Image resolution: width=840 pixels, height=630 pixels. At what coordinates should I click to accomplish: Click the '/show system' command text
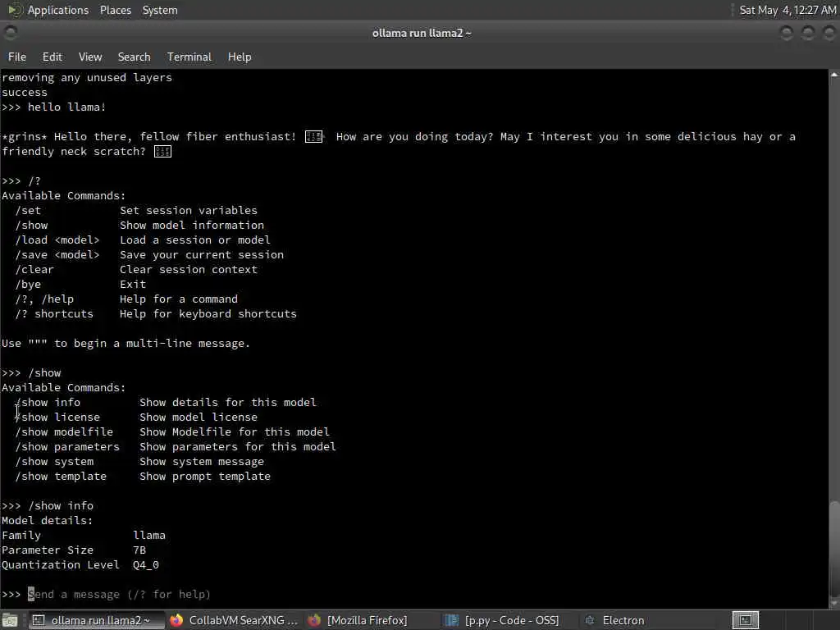click(x=54, y=461)
